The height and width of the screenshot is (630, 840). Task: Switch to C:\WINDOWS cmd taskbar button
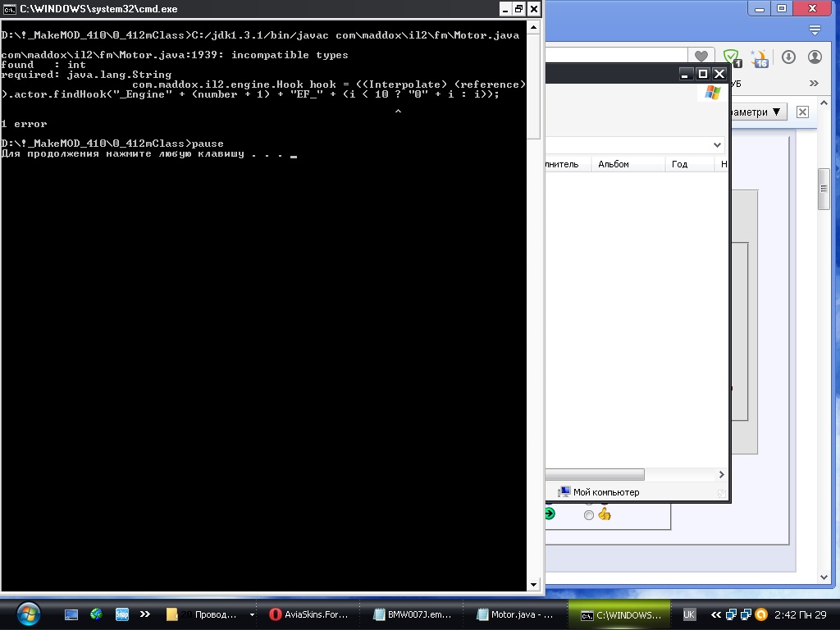coord(621,614)
